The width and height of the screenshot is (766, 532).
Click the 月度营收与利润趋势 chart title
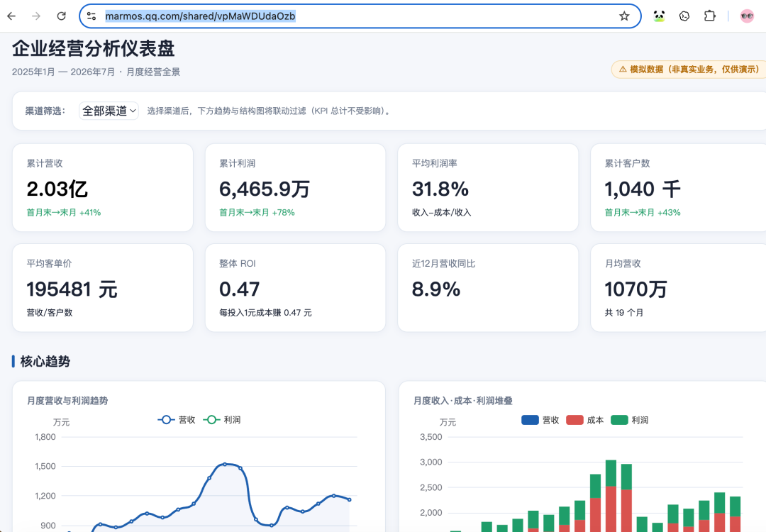(67, 401)
